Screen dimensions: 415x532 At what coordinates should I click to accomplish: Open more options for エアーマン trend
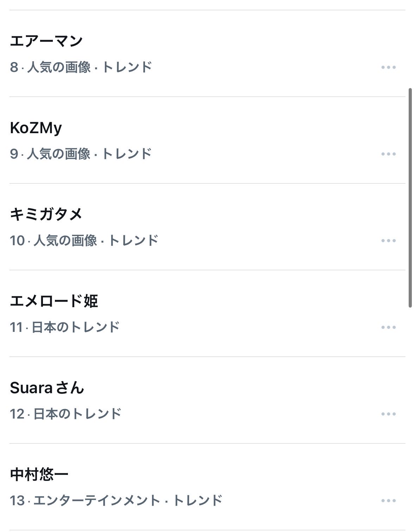[x=388, y=67]
